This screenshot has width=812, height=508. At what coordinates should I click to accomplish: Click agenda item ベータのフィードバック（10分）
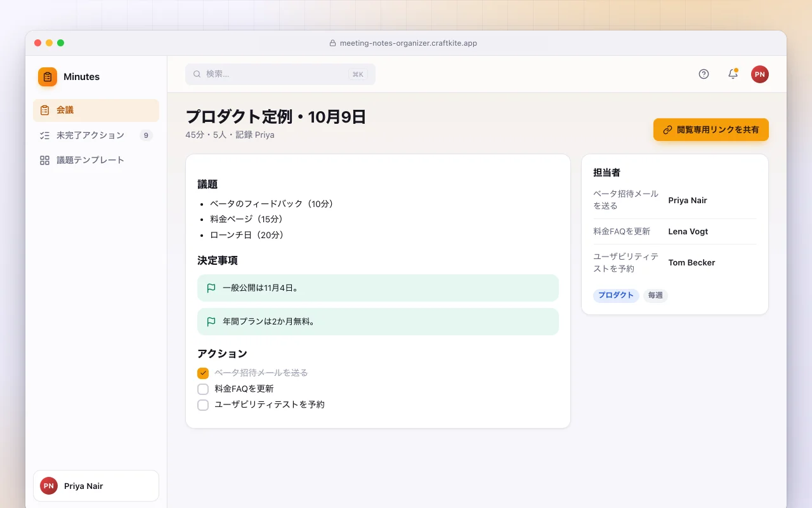(x=273, y=204)
